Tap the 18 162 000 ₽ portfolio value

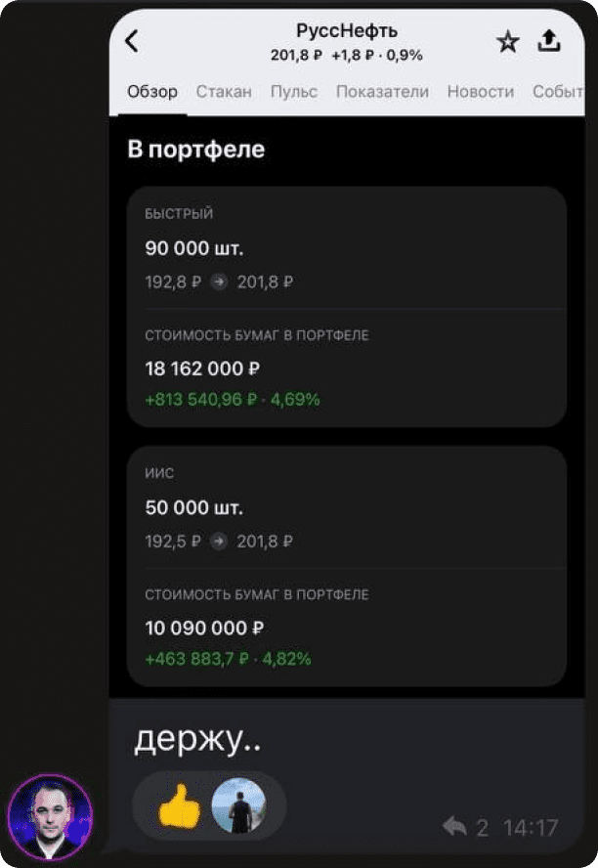203,369
